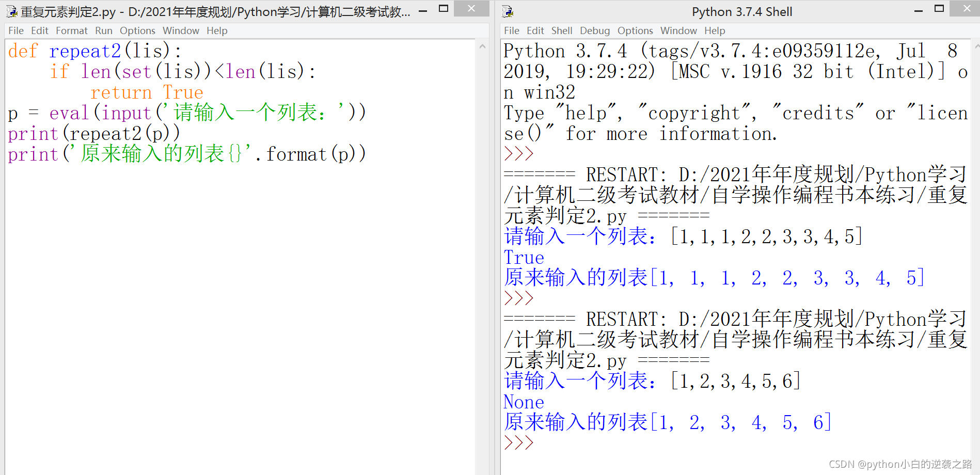Open Format menu in editor window
This screenshot has width=980, height=475.
coord(72,30)
